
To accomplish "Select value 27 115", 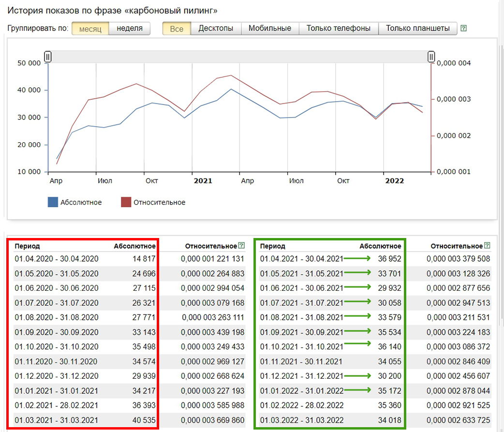I will pyautogui.click(x=144, y=288).
